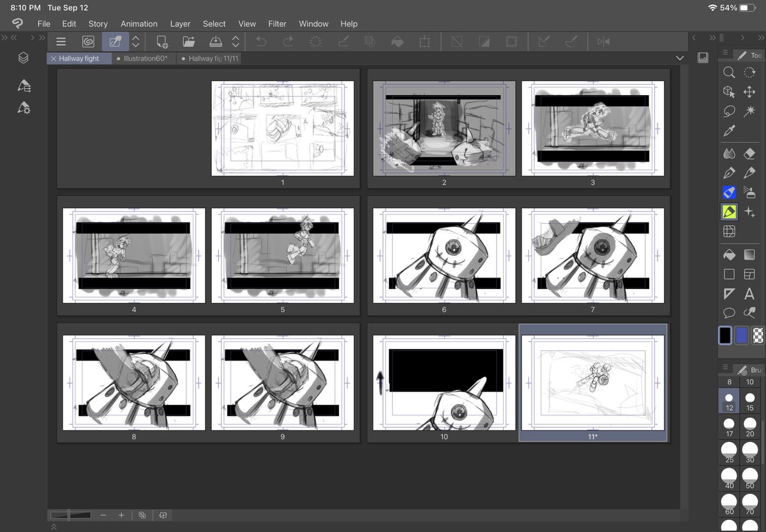This screenshot has height=532, width=766.
Task: Select the Text A tool
Action: [x=749, y=293]
